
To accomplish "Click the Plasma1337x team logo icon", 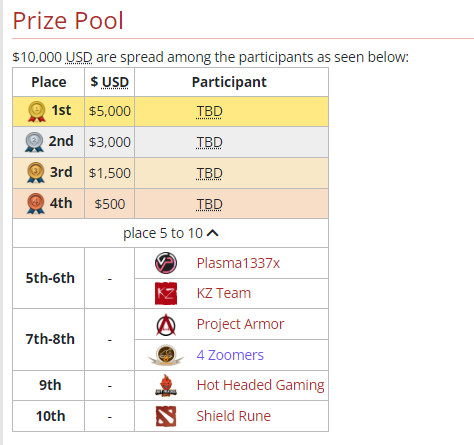I will (166, 263).
